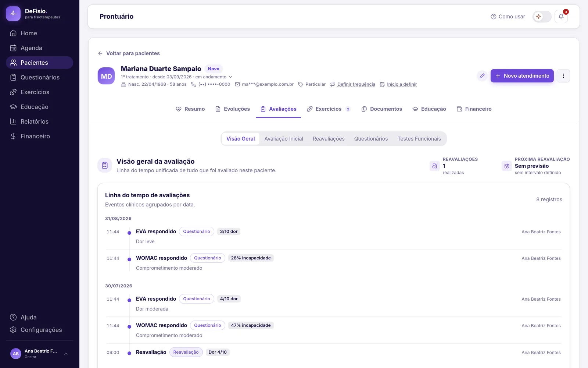The image size is (588, 368).
Task: Open sidebar Educação section
Action: [x=39, y=107]
